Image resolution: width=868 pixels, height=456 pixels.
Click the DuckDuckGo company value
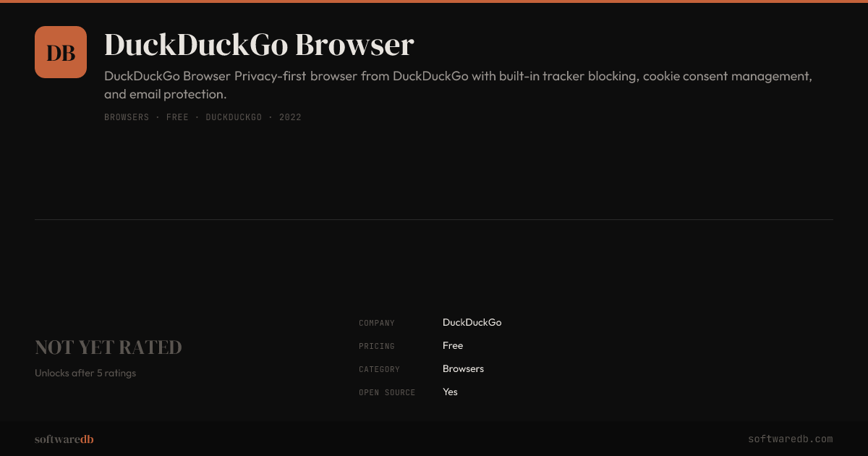472,323
